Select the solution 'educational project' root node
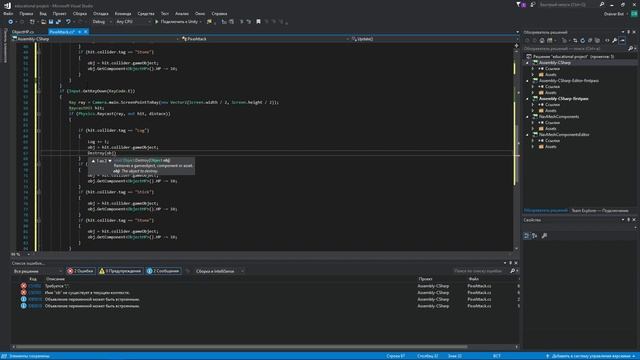This screenshot has height=360, width=640. (571, 56)
